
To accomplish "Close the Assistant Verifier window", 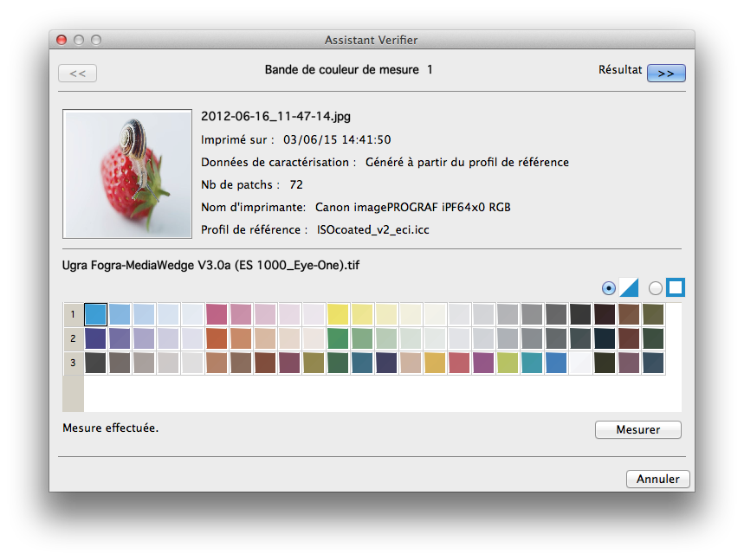I will pos(61,40).
